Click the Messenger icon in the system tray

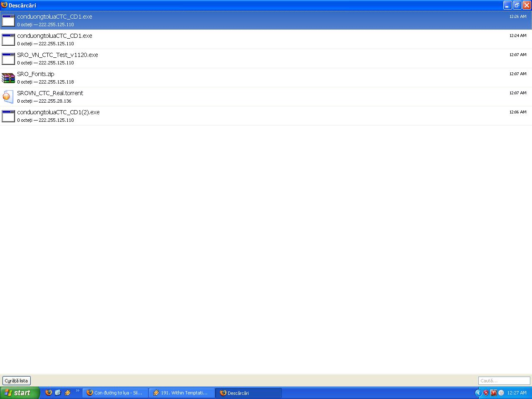[x=500, y=393]
